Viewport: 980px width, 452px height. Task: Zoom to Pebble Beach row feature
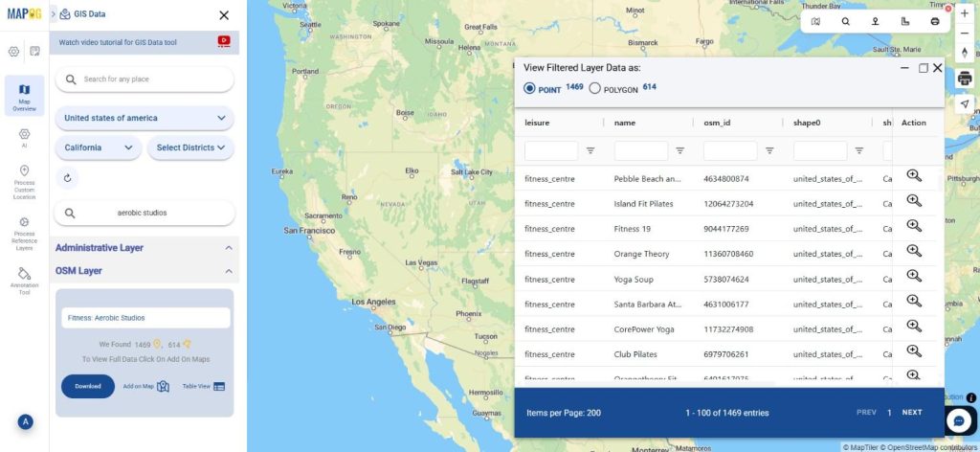tap(914, 175)
